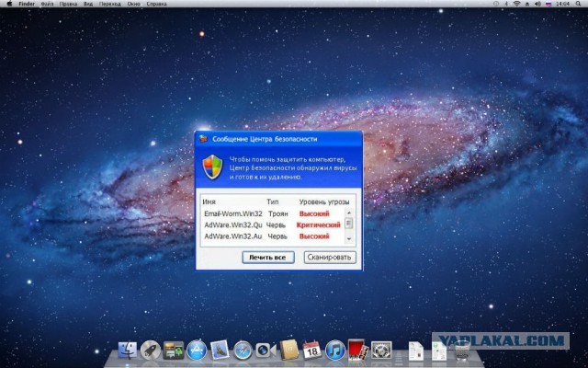Select the Email-Worm.Win32 row
The image size is (588, 368).
pos(274,213)
